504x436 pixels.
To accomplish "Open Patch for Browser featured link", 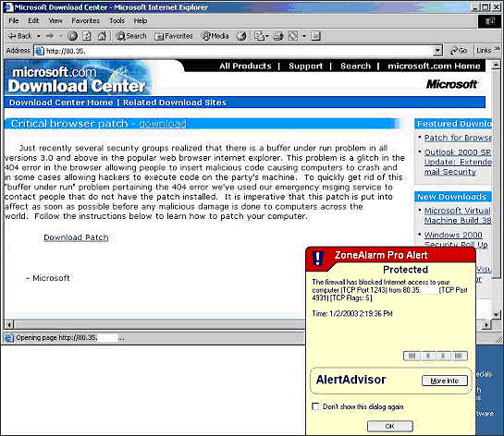I will pos(458,138).
